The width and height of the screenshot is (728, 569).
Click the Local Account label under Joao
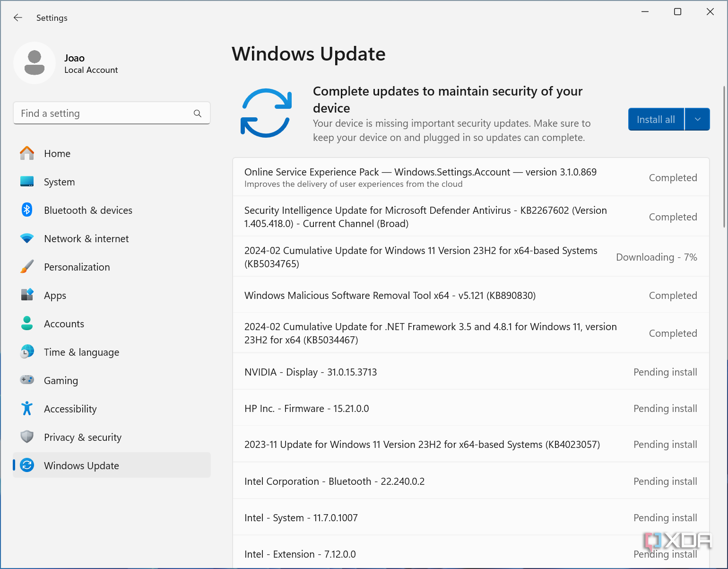(91, 70)
